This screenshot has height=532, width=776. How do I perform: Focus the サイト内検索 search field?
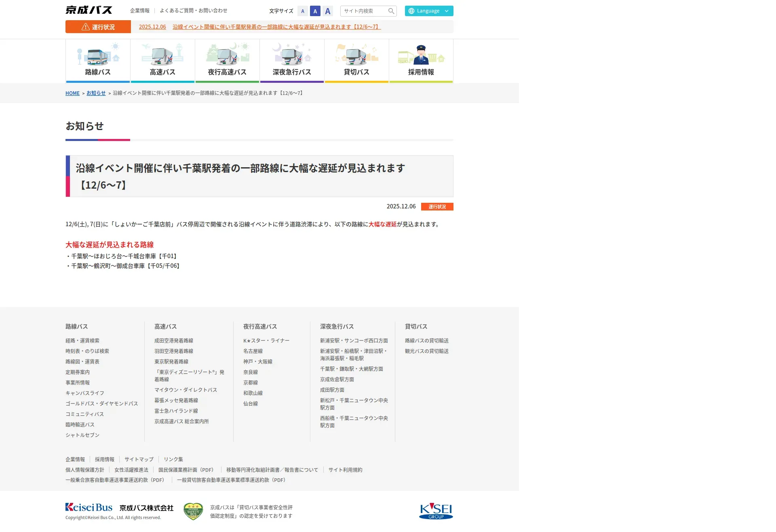[x=364, y=11]
